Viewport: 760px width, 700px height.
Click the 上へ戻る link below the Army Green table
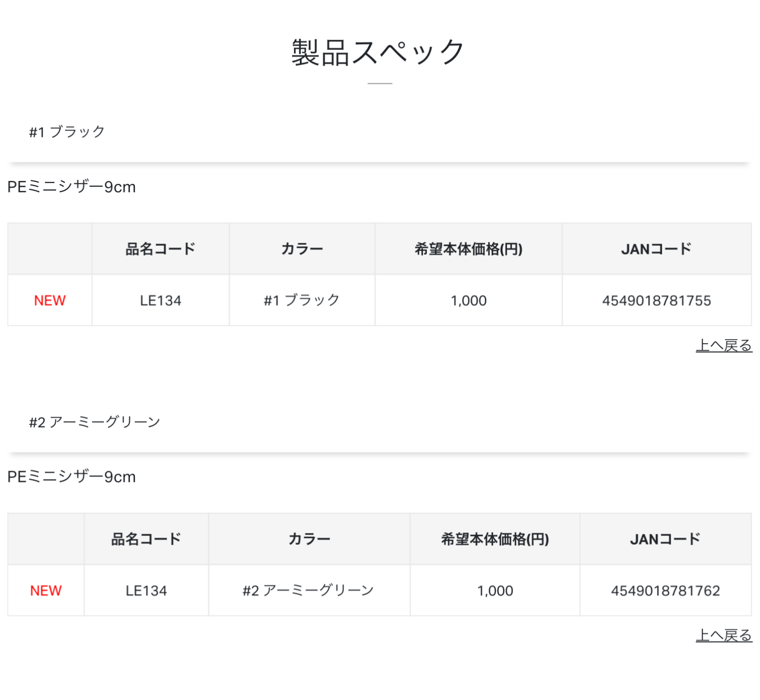point(723,635)
